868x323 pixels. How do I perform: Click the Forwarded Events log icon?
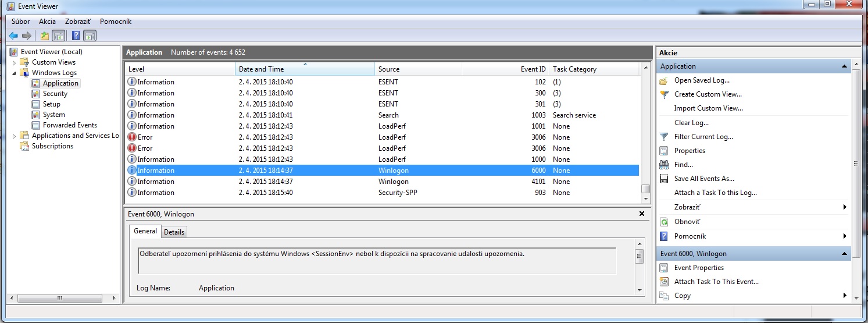36,125
